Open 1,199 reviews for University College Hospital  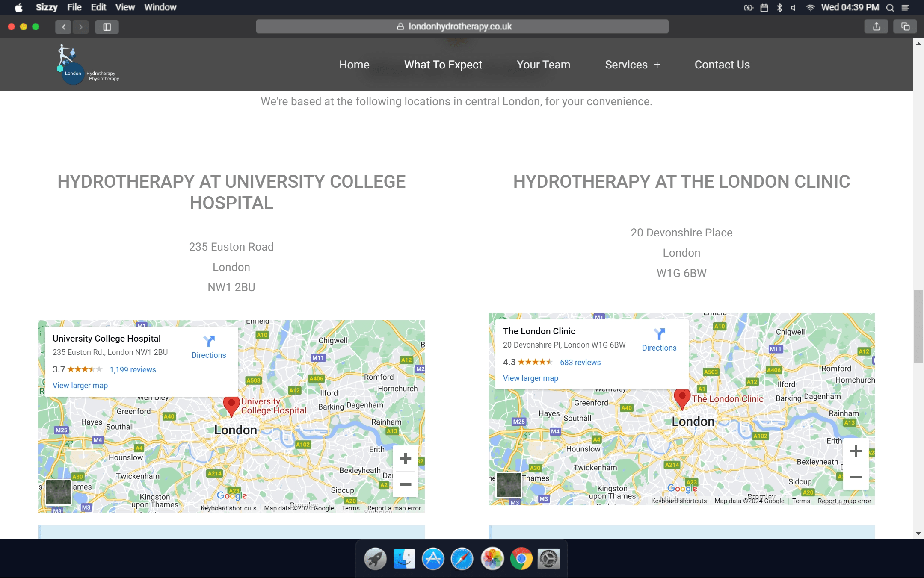[x=133, y=369]
